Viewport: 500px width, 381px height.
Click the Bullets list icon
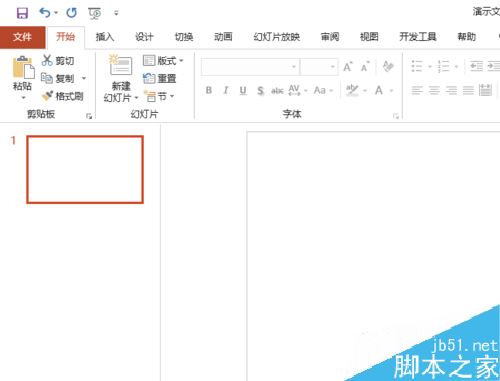(x=417, y=66)
